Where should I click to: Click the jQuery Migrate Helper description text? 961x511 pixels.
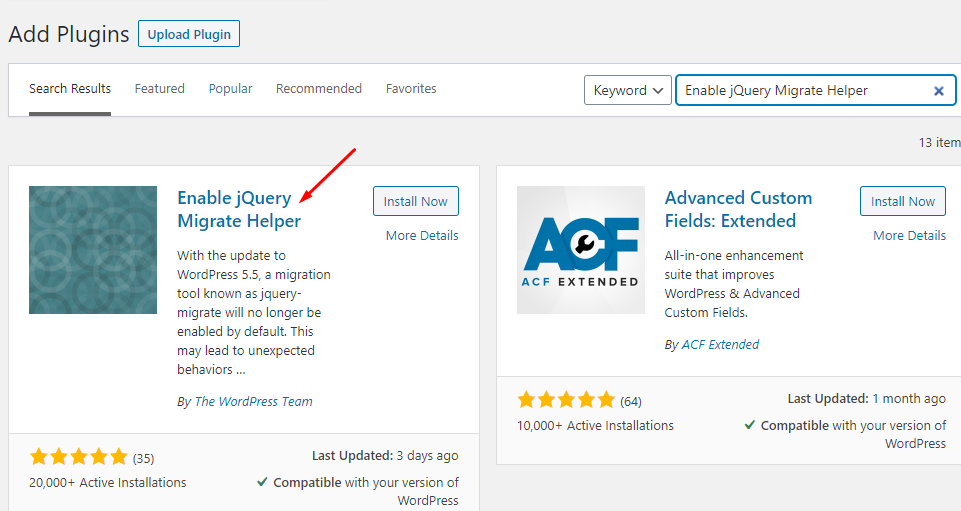(x=254, y=312)
